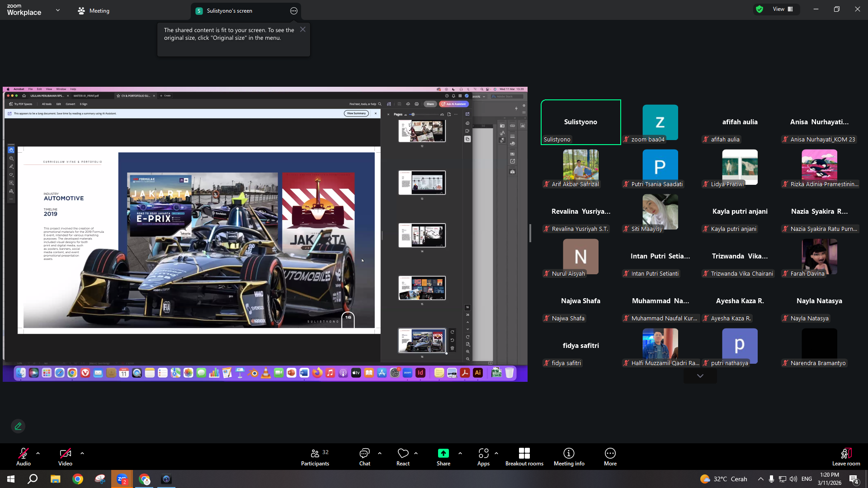Unmute the Audio microphone
Viewport: 868px width, 488px height.
(24, 457)
